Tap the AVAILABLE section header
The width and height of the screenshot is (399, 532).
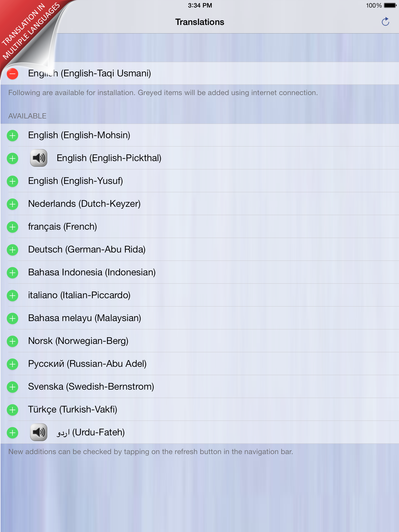tap(27, 116)
